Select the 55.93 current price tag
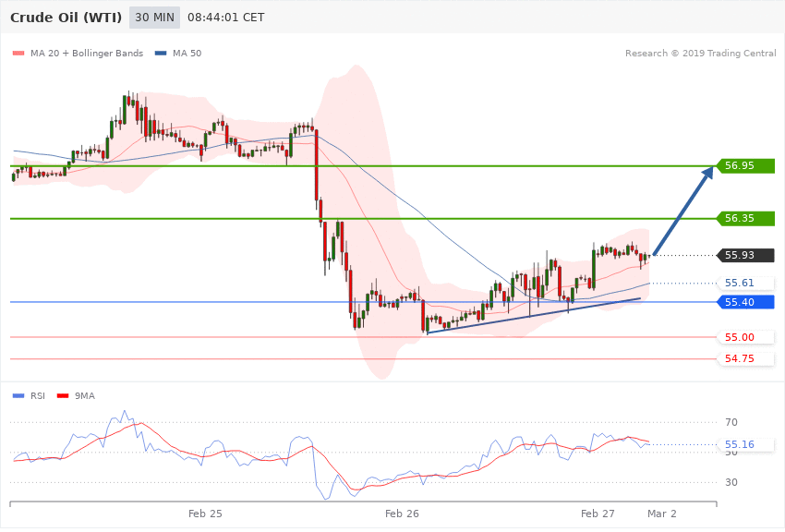785x532 pixels. 746,255
